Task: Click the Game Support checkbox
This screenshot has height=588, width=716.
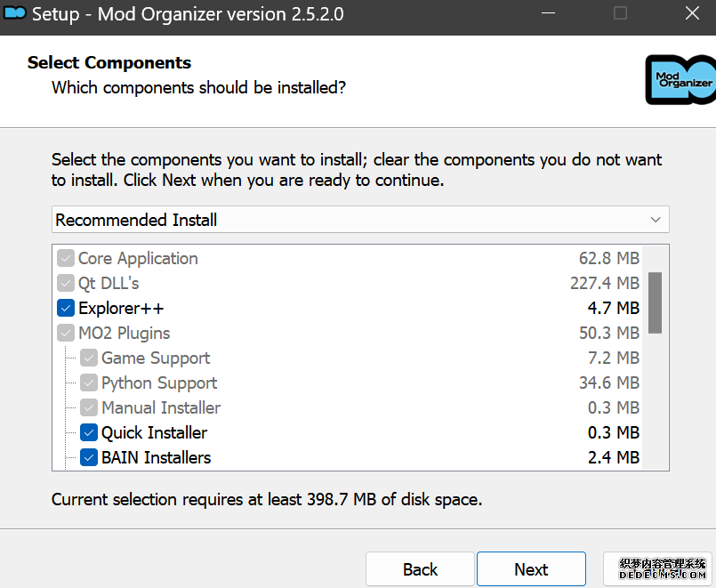Action: 89,358
